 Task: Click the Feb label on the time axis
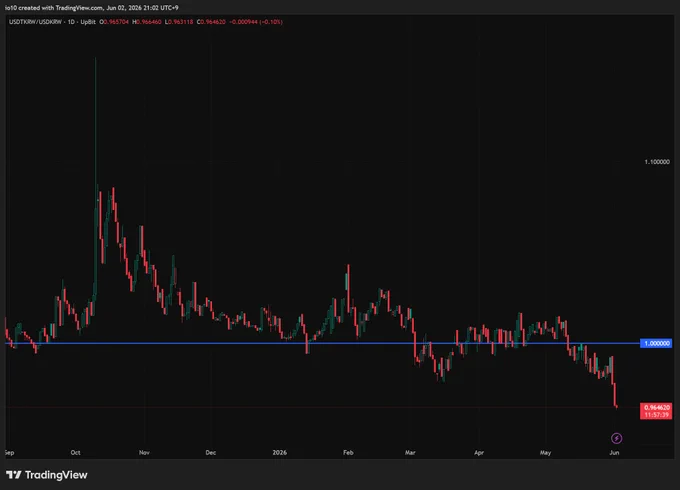click(348, 452)
